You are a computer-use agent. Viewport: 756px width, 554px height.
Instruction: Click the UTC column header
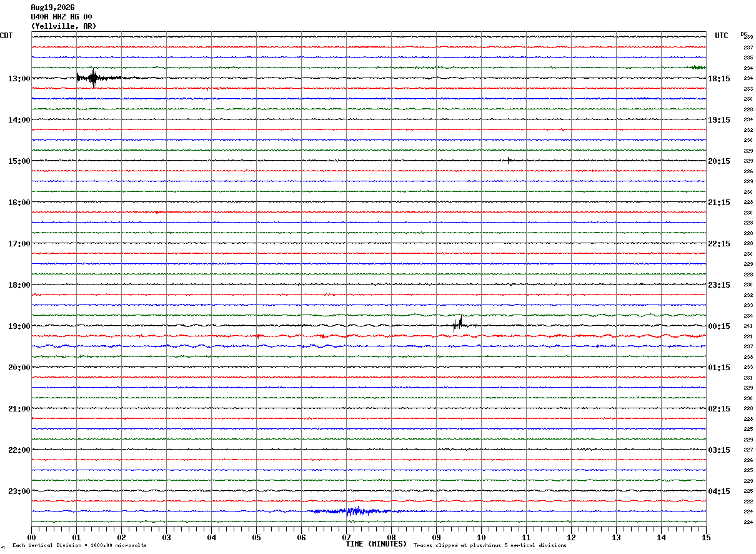(722, 36)
